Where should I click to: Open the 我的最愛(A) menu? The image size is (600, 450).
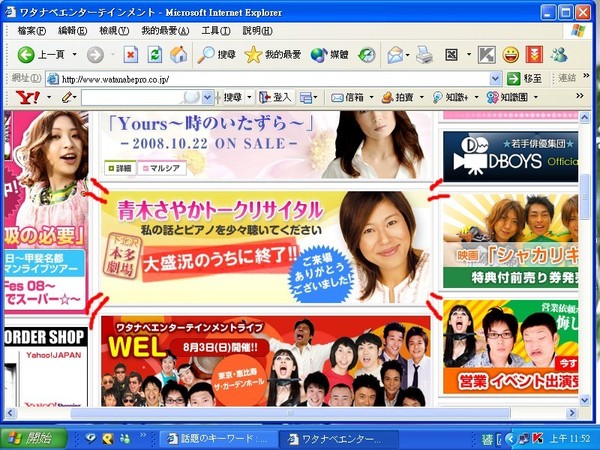point(165,31)
